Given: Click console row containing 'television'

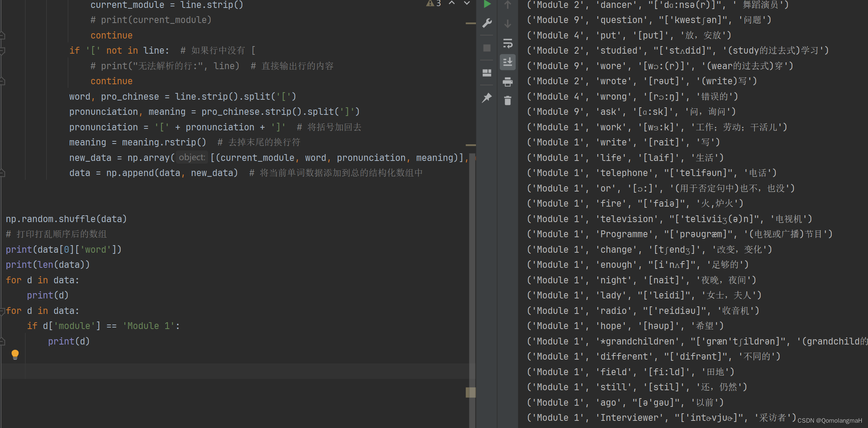Looking at the screenshot, I should [670, 219].
